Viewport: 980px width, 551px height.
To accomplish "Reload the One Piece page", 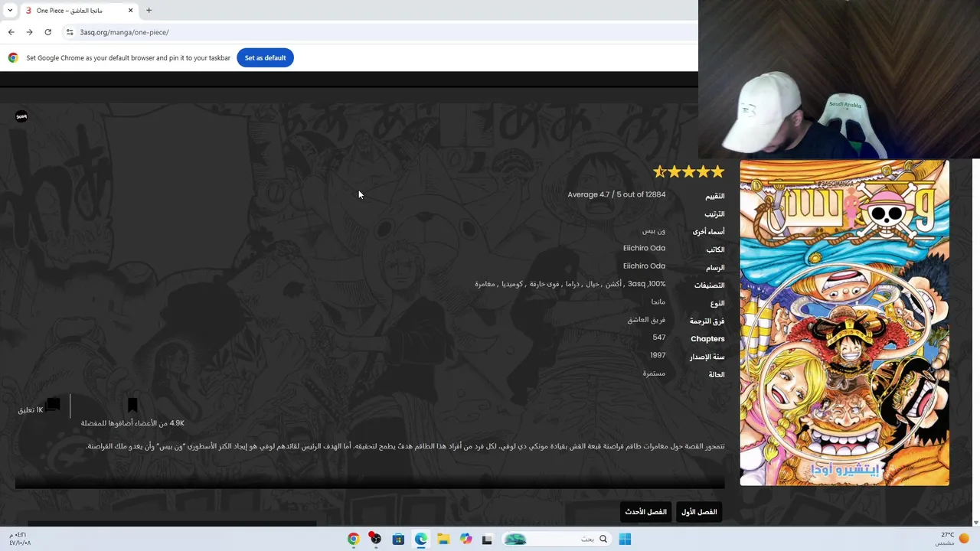I will tap(47, 32).
